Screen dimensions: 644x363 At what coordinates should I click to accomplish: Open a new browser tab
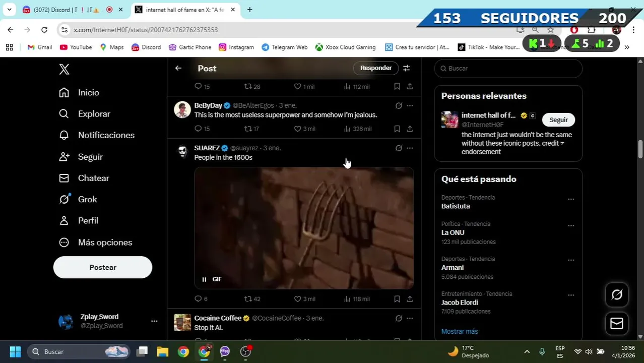click(x=249, y=10)
